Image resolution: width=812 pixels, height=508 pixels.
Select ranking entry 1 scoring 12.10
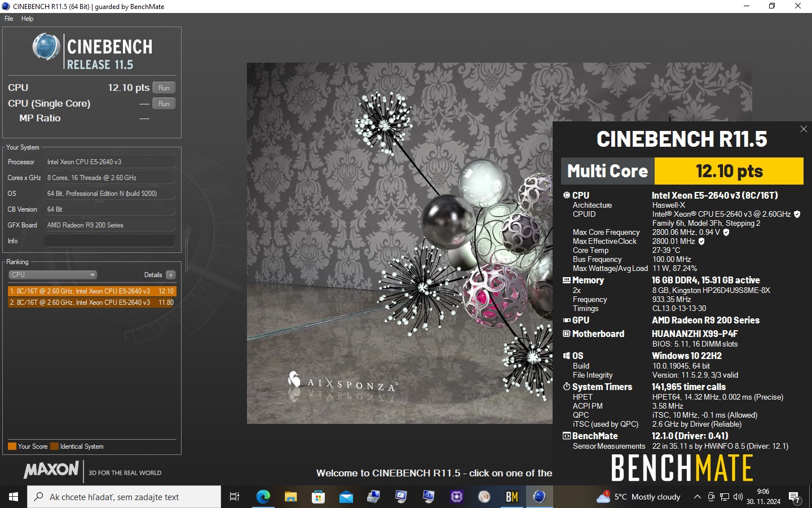(92, 291)
